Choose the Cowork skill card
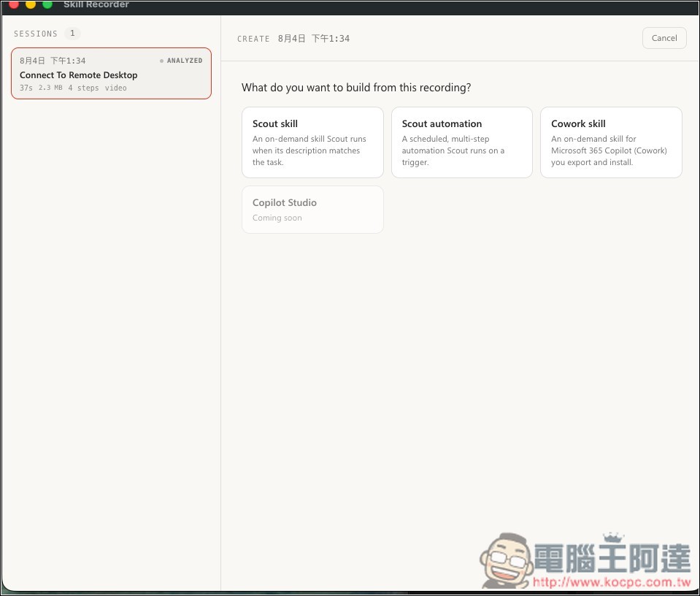 point(611,142)
